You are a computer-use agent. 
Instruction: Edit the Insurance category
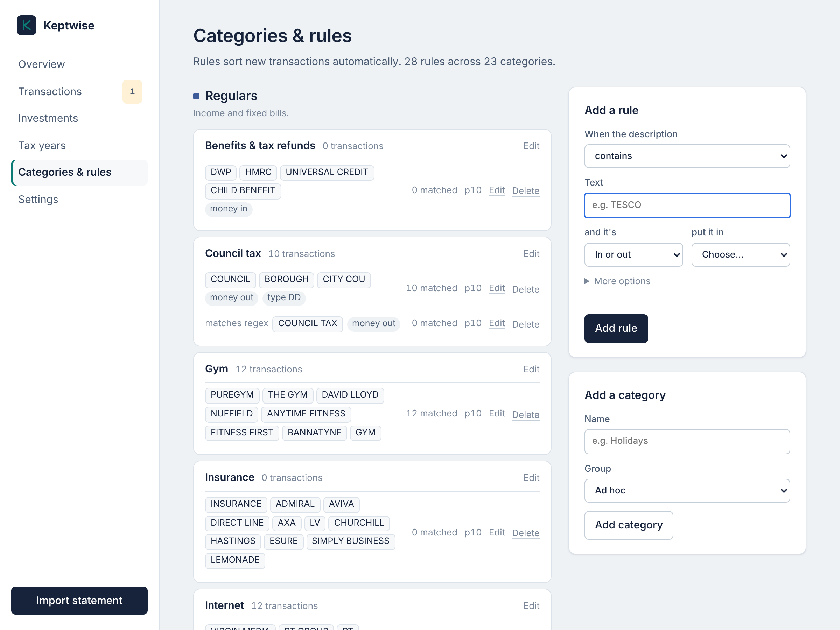point(531,478)
